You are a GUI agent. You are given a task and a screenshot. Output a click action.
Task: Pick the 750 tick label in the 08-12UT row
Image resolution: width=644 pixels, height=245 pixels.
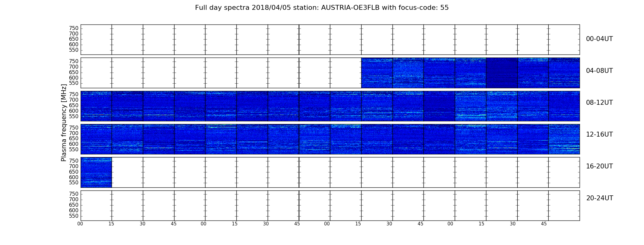(74, 95)
